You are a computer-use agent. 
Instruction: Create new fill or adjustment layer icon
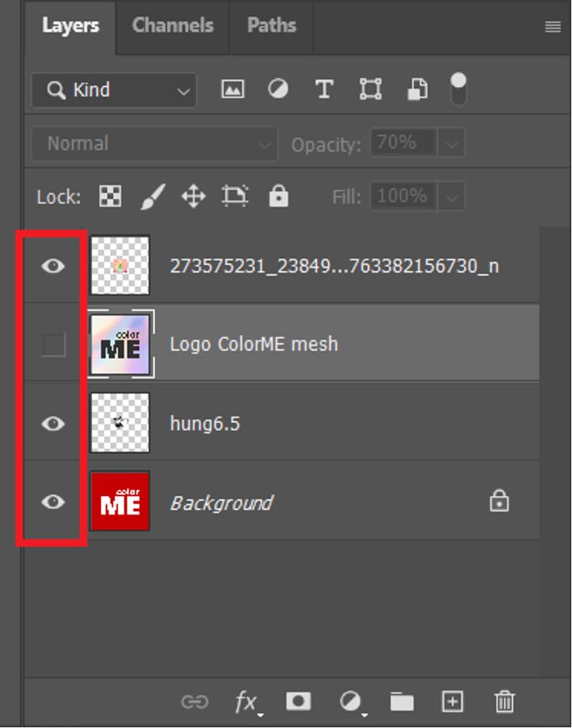[352, 702]
